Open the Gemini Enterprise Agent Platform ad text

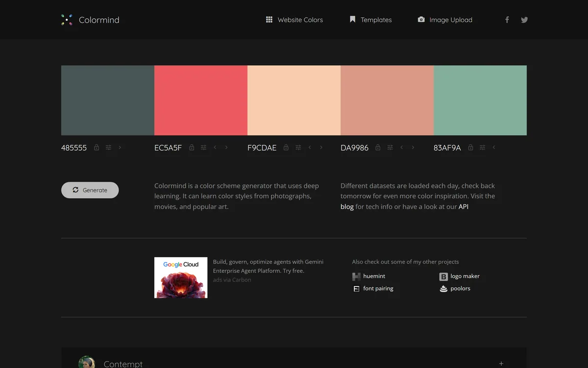click(x=268, y=266)
